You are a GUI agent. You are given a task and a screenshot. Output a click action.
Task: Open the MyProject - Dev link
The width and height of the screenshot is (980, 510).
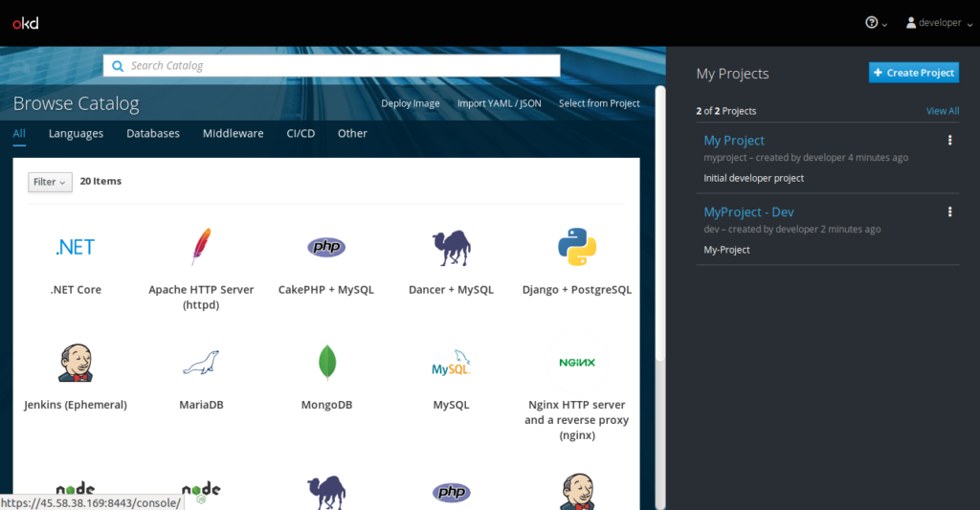(x=748, y=212)
